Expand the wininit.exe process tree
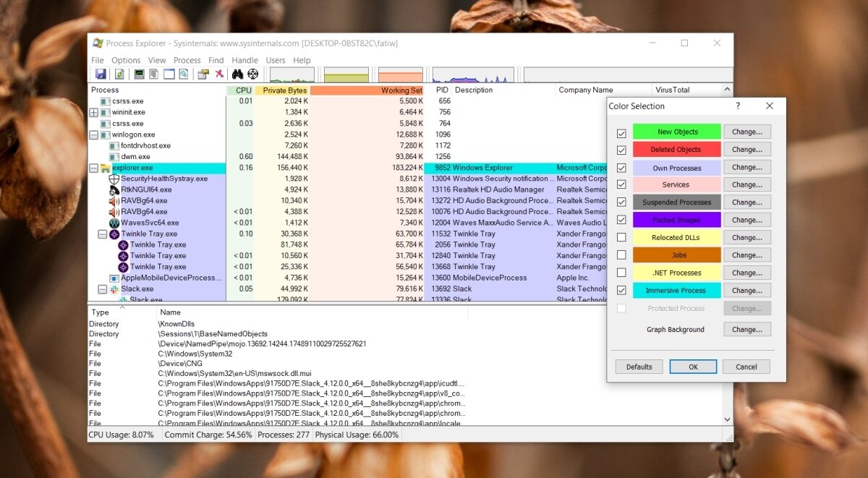The width and height of the screenshot is (868, 478). coord(94,113)
